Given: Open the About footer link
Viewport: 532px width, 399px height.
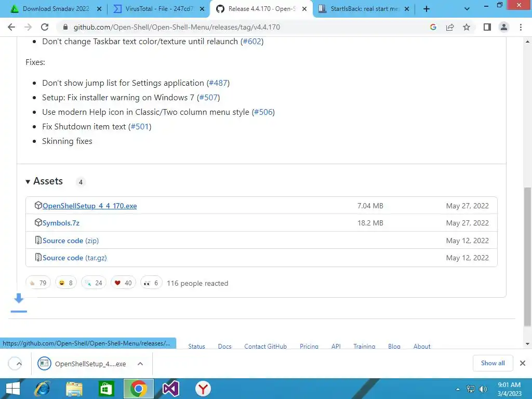Looking at the screenshot, I should pos(422,346).
